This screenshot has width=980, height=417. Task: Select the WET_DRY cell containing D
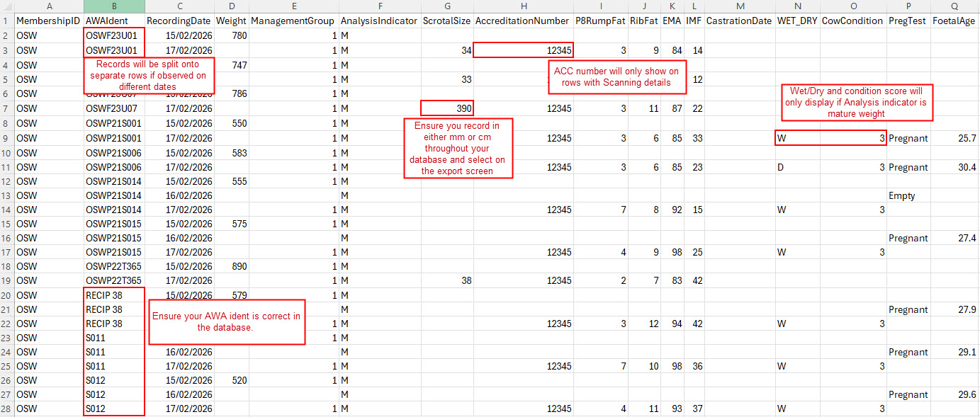point(797,167)
